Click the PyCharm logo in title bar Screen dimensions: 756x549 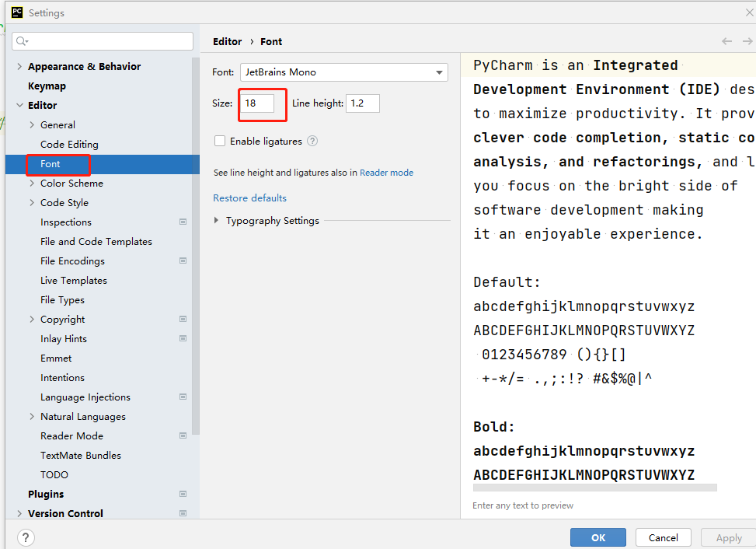16,12
